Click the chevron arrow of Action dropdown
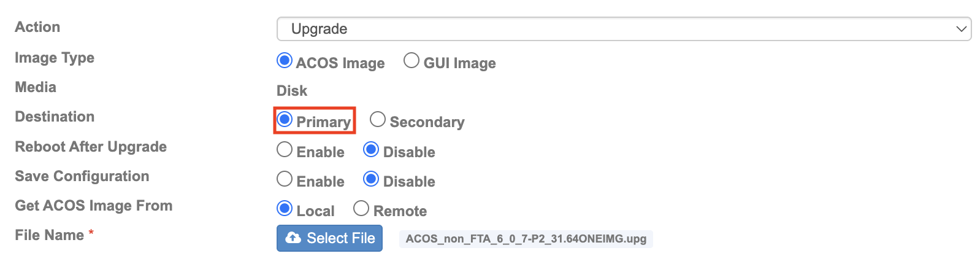The height and width of the screenshot is (264, 980). [x=961, y=29]
